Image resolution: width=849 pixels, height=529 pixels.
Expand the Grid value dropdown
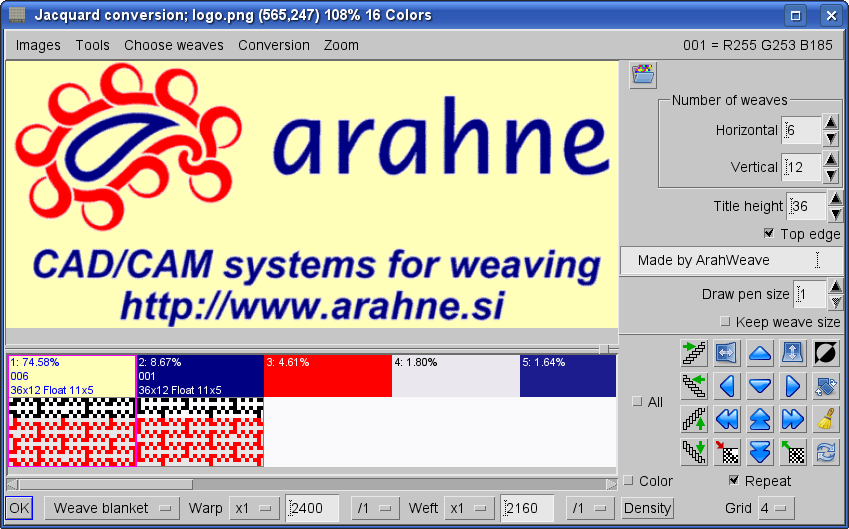coord(774,508)
